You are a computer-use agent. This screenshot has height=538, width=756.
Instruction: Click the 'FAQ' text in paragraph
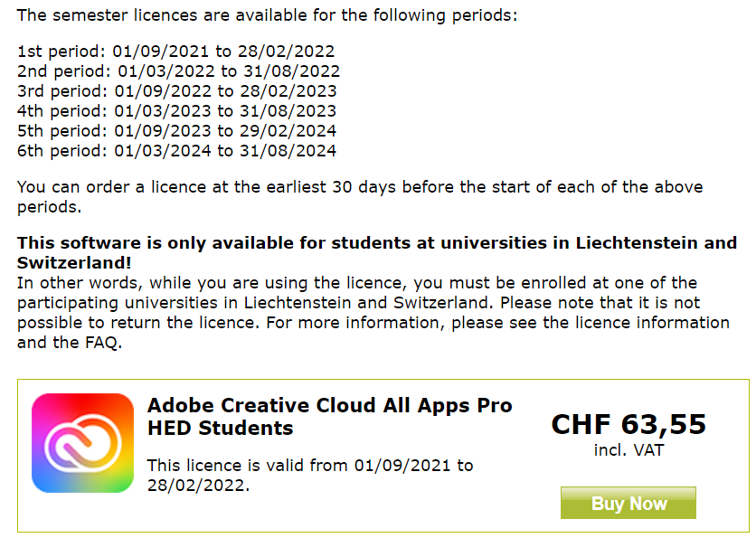point(103,343)
